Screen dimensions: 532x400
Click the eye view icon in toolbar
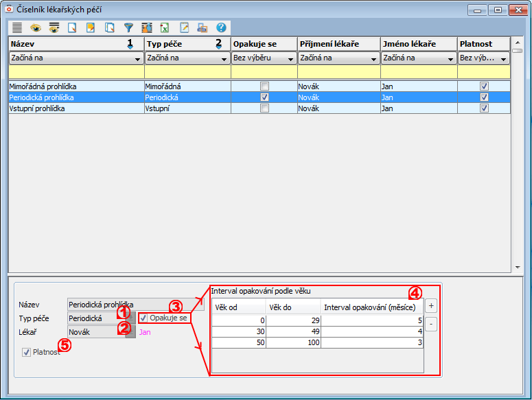(x=36, y=28)
